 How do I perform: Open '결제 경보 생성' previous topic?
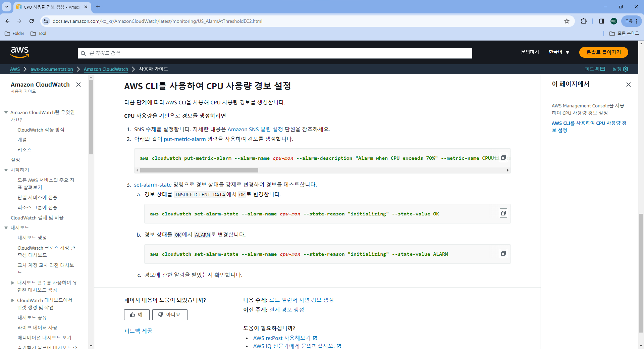287,310
